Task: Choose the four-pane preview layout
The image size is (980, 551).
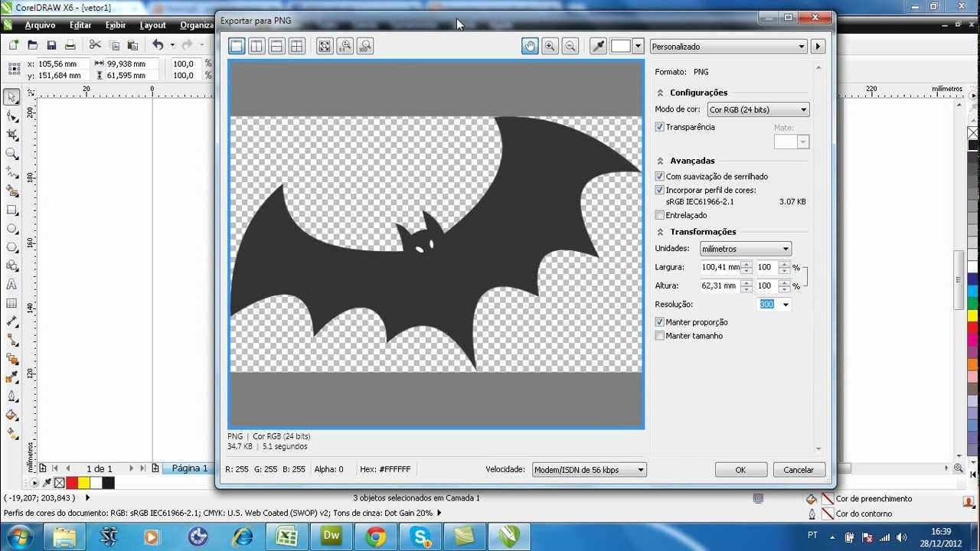Action: 296,47
